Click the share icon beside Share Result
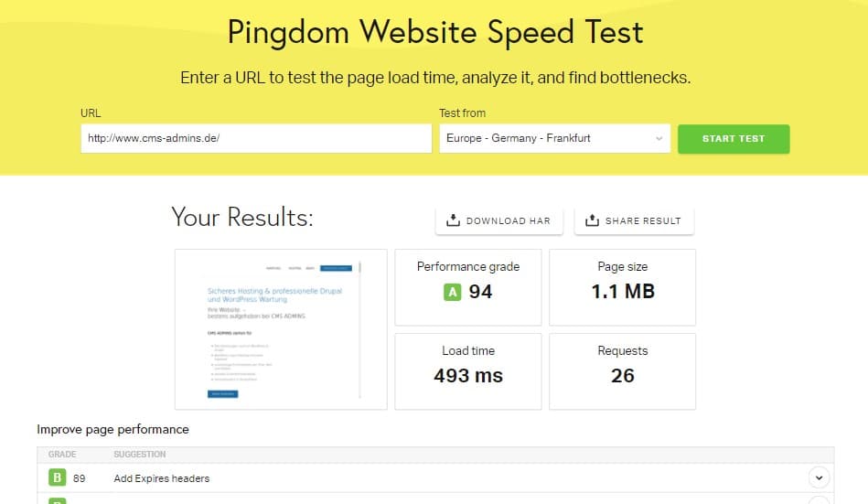 coord(592,220)
